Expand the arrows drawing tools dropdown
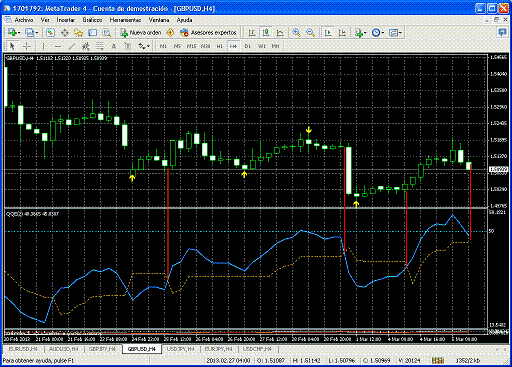The height and width of the screenshot is (367, 512). point(149,46)
